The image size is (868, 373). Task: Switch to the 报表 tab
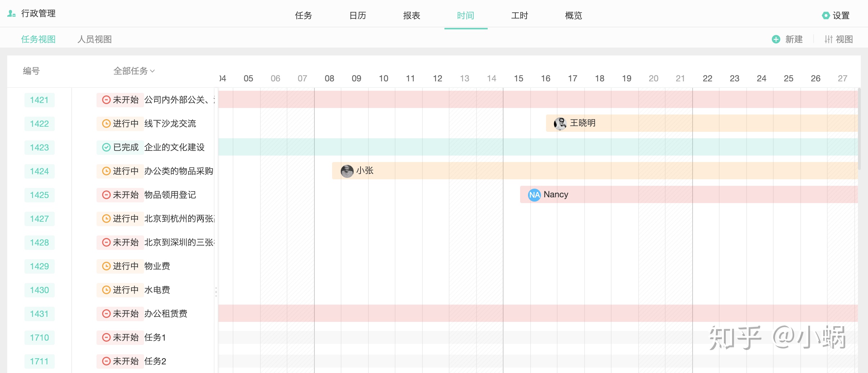(x=412, y=15)
